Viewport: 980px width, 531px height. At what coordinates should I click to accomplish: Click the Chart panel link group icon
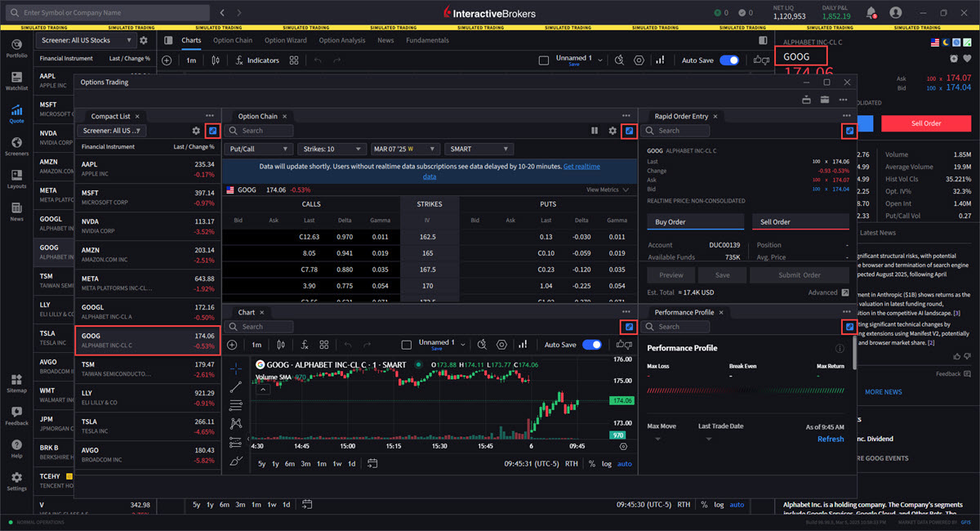[629, 327]
